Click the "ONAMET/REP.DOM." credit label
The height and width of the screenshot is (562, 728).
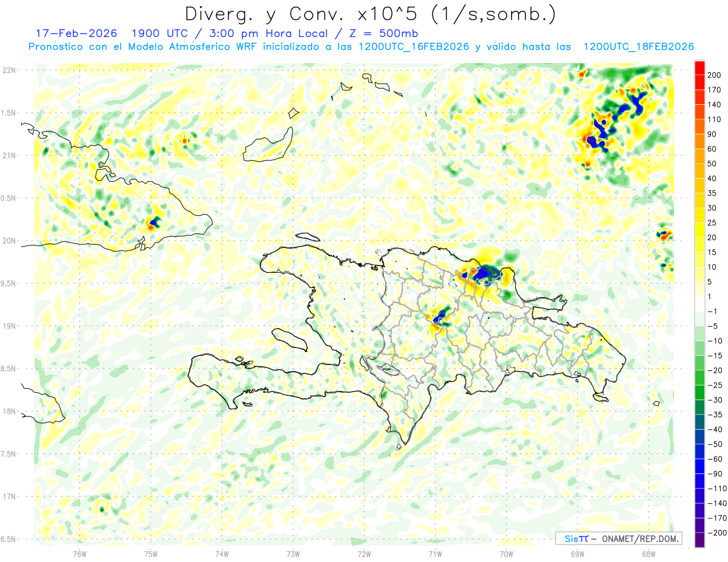pos(639,538)
